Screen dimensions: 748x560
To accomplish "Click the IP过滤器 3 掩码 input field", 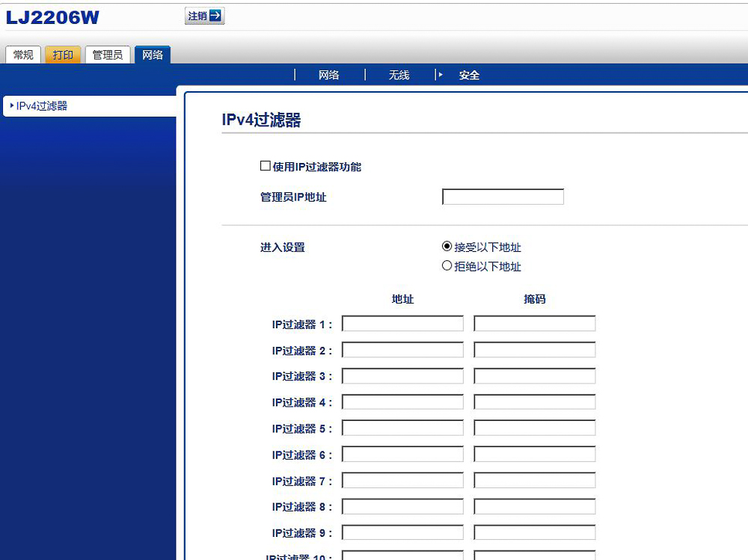I will (x=533, y=375).
